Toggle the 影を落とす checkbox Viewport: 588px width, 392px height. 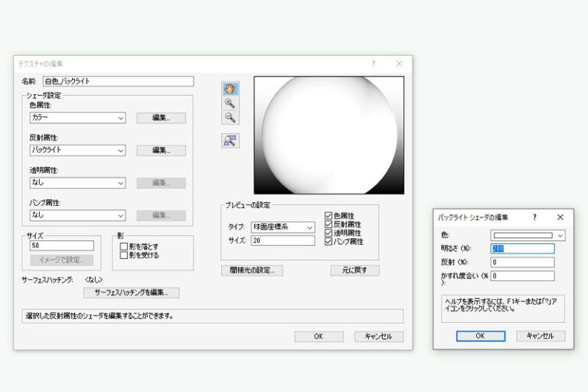click(123, 247)
